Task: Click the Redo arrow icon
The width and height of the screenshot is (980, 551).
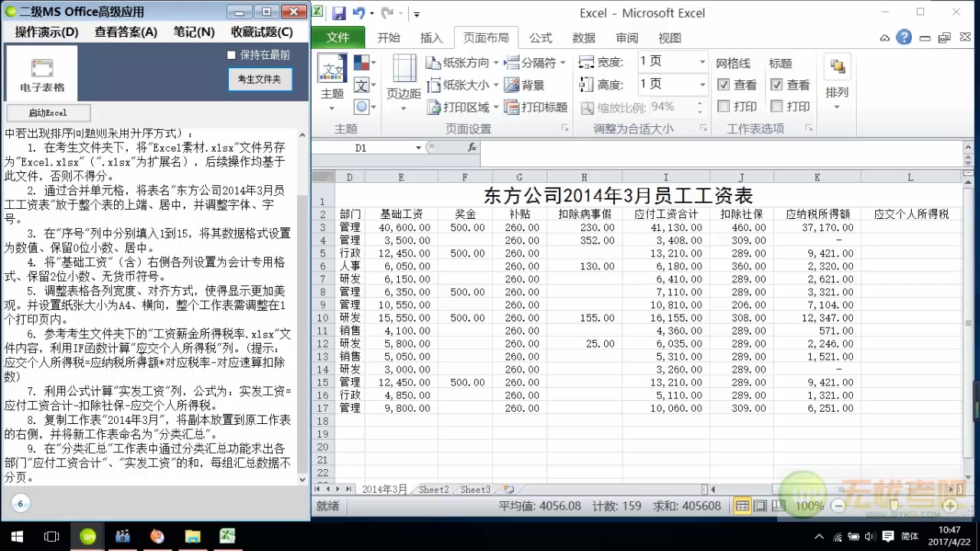Action: pos(387,13)
